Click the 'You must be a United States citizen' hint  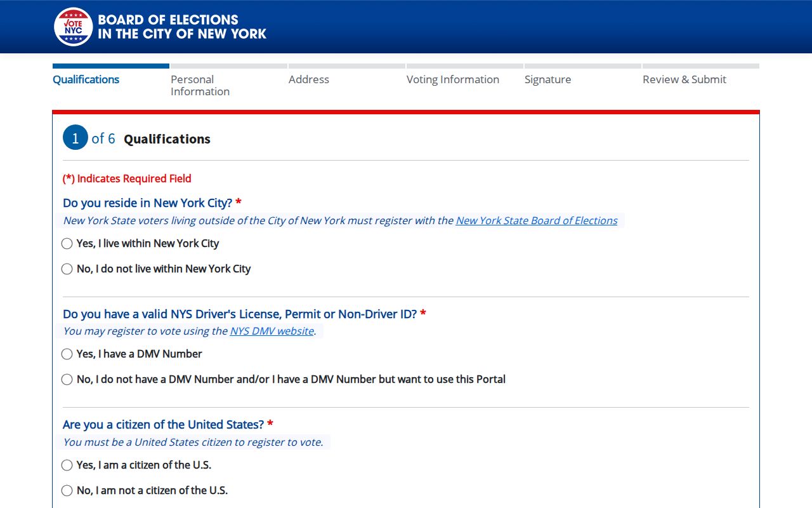click(x=193, y=442)
